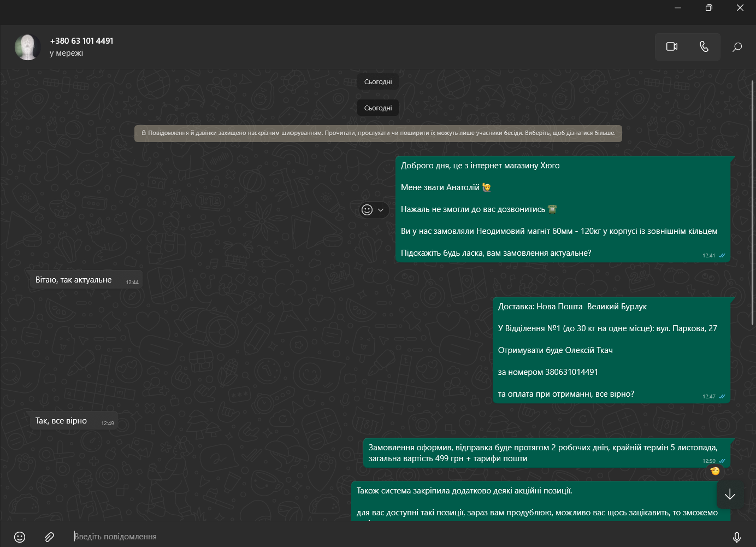Click the encryption notice banner to learn more
Image resolution: width=756 pixels, height=547 pixels.
[378, 133]
